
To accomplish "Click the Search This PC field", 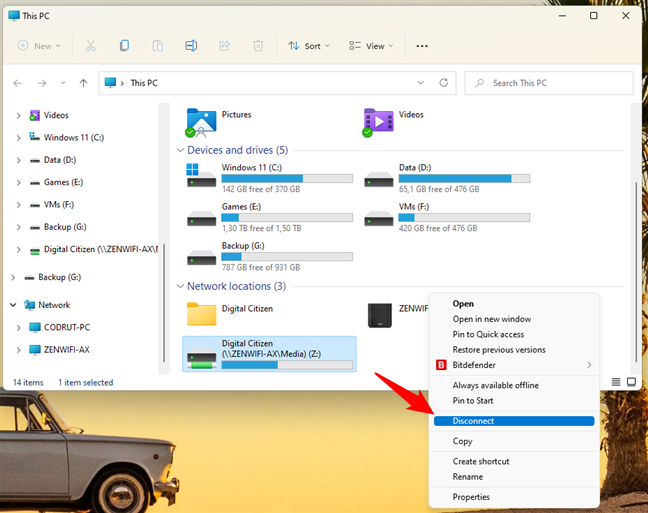I will click(x=549, y=83).
